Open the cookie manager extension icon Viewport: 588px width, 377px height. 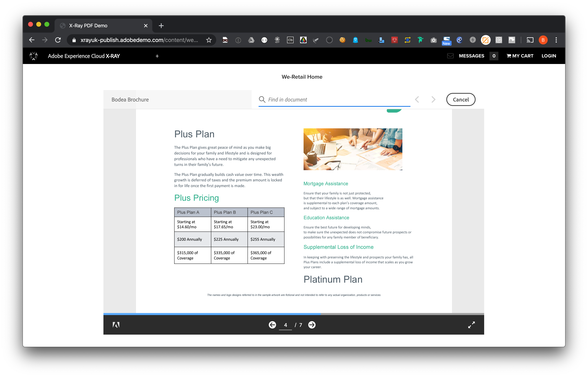(x=342, y=40)
